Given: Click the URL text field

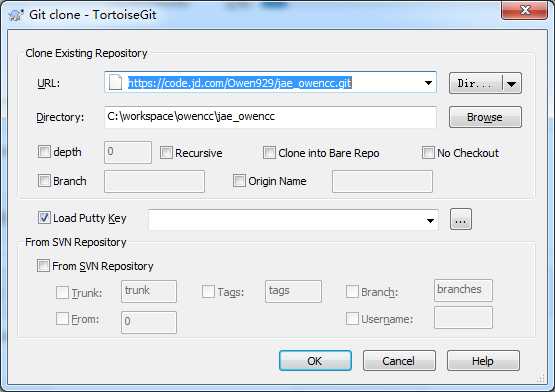Looking at the screenshot, I should tap(270, 83).
